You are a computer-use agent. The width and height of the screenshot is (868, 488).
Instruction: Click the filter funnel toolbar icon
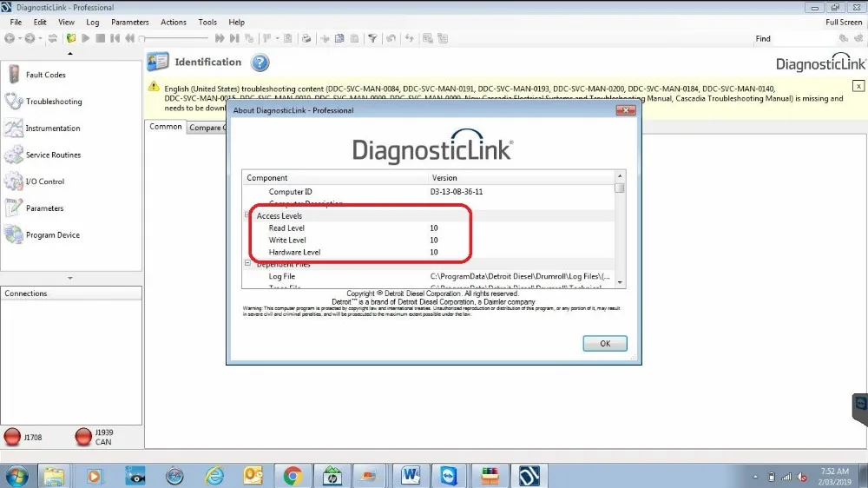[372, 38]
